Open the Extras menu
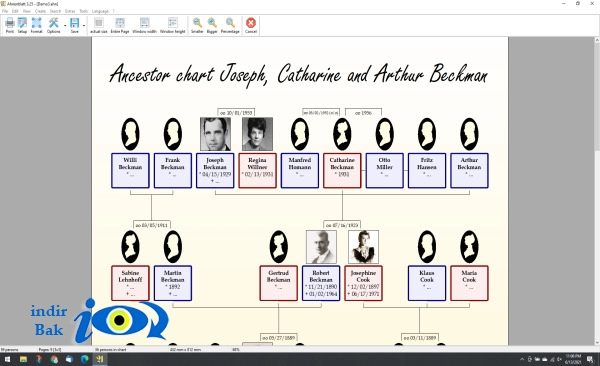Viewport: 600px width, 366px height. (70, 11)
